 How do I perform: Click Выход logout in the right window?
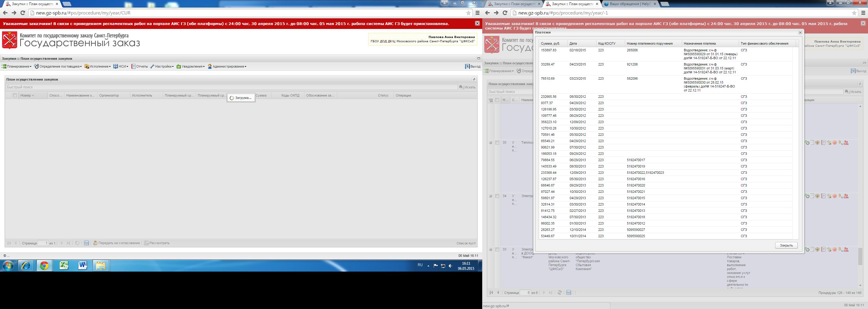(858, 71)
